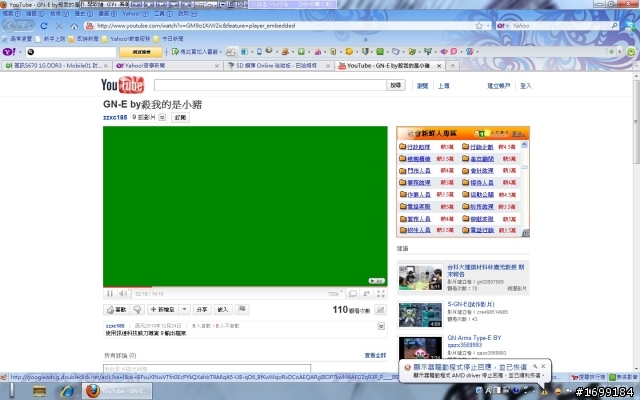Click the thumbs-down dislike icon

(138, 310)
